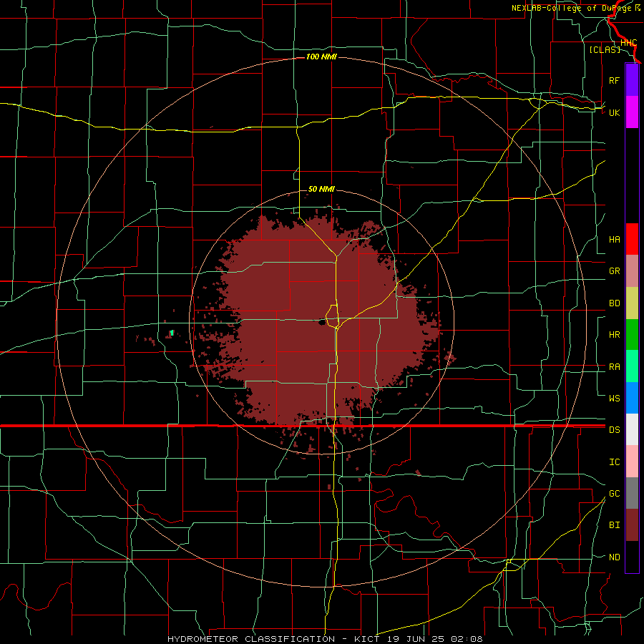The image size is (644, 644).
Task: Click the HA legend label
Action: pyautogui.click(x=614, y=239)
